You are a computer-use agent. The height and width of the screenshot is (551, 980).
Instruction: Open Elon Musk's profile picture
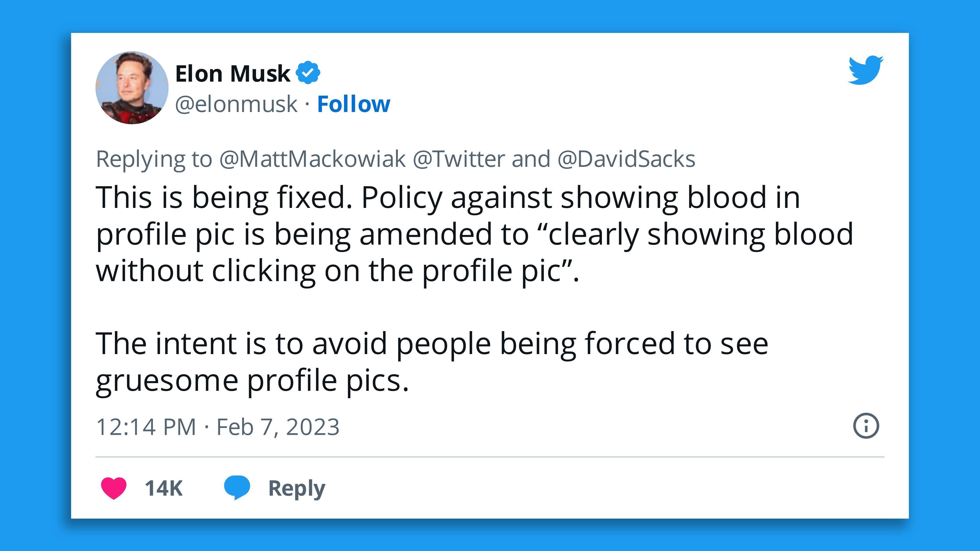(x=132, y=88)
